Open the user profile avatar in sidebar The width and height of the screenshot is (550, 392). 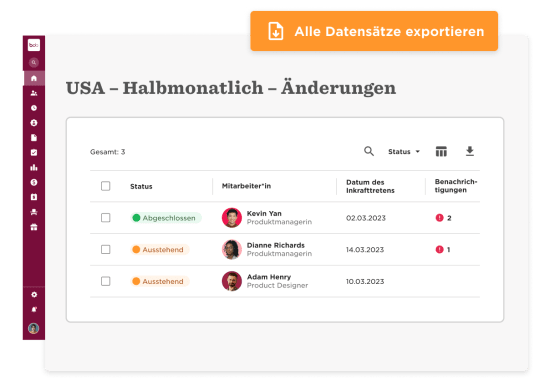pos(34,328)
